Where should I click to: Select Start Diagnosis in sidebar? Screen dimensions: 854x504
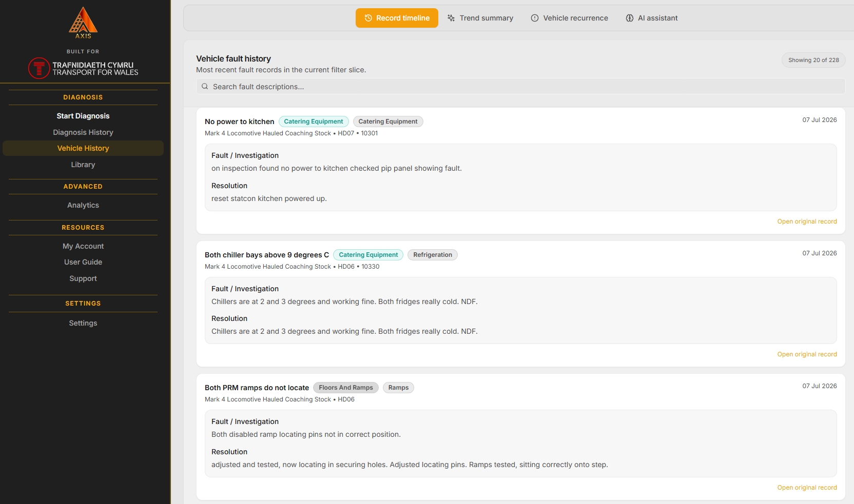point(83,116)
